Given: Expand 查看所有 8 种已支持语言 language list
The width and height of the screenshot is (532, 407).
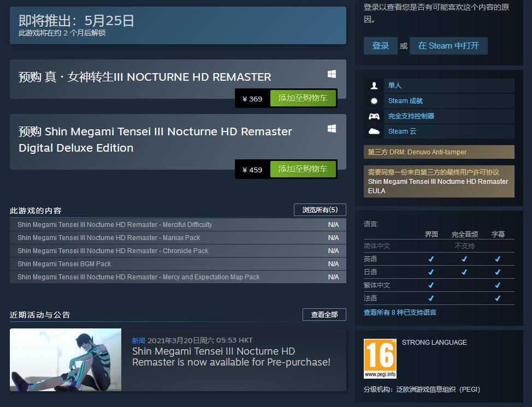Looking at the screenshot, I should [x=400, y=313].
